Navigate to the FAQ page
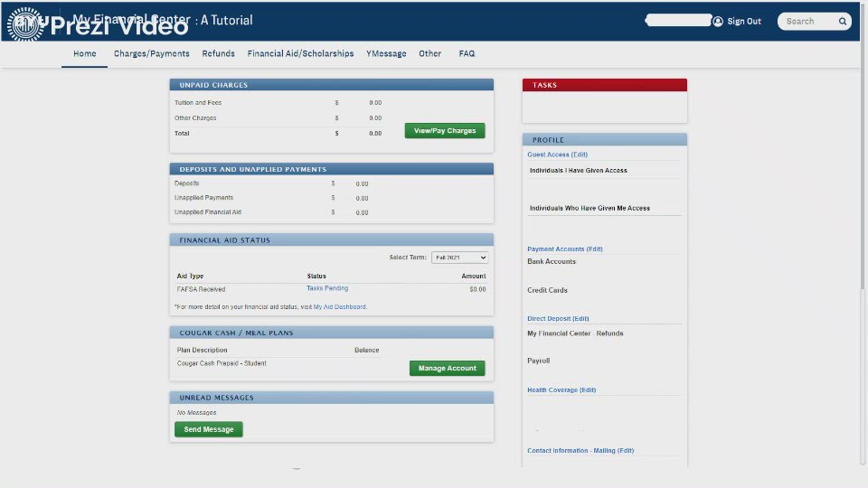 pyautogui.click(x=467, y=54)
